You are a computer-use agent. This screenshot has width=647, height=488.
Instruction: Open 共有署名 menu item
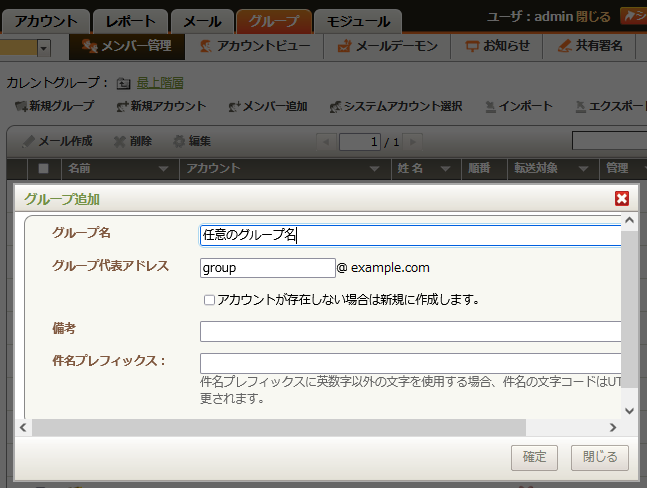point(589,46)
